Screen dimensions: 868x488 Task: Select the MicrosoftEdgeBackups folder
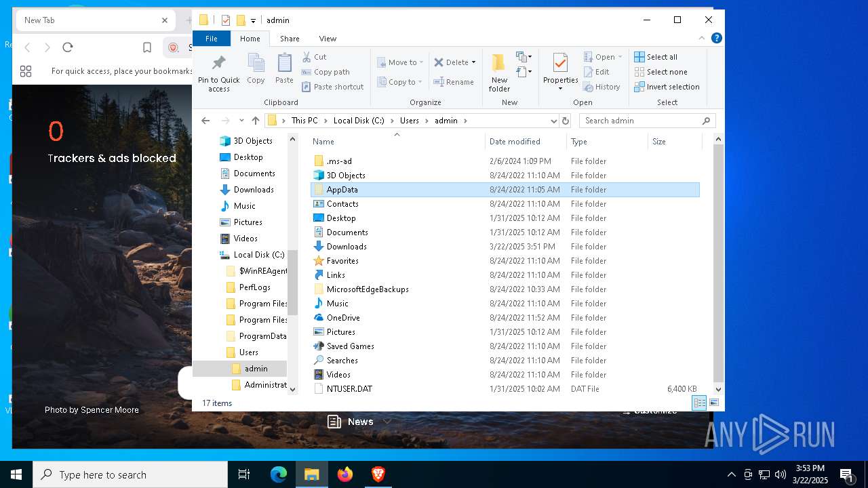505,289
